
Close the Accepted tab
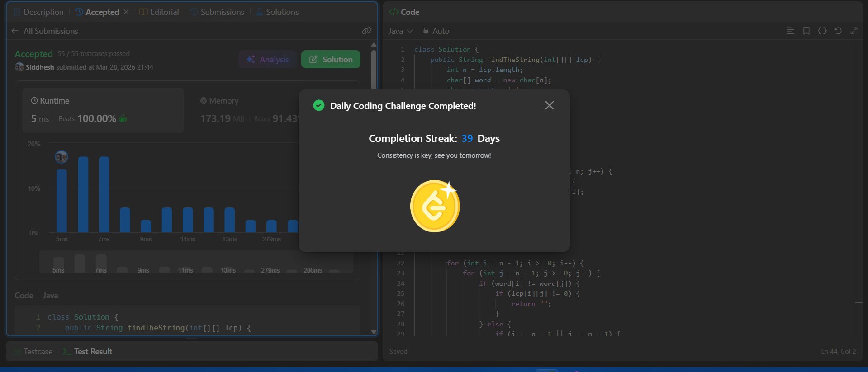[126, 12]
